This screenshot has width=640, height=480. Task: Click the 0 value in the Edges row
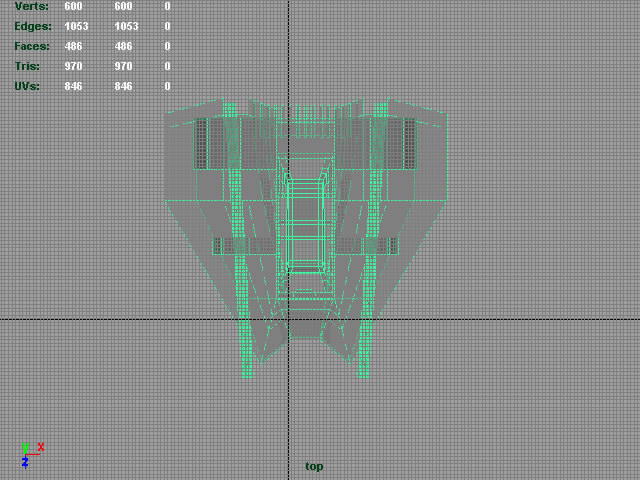click(167, 26)
